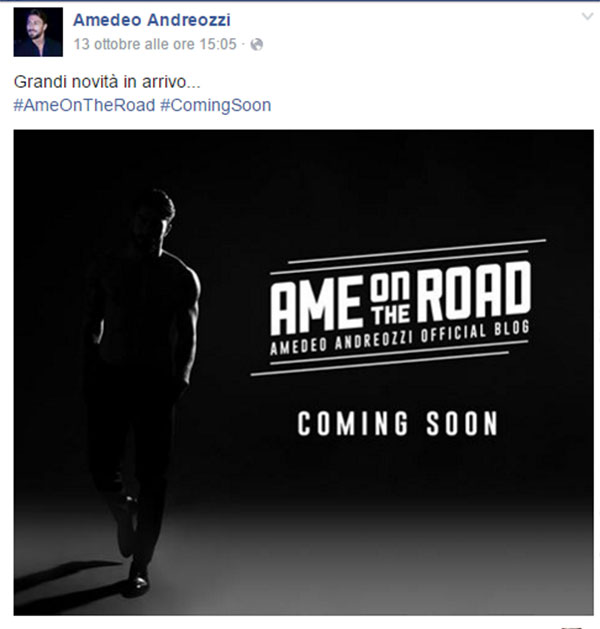Follow the #AmeOnTheRoad hashtag
The width and height of the screenshot is (600, 629).
[84, 106]
